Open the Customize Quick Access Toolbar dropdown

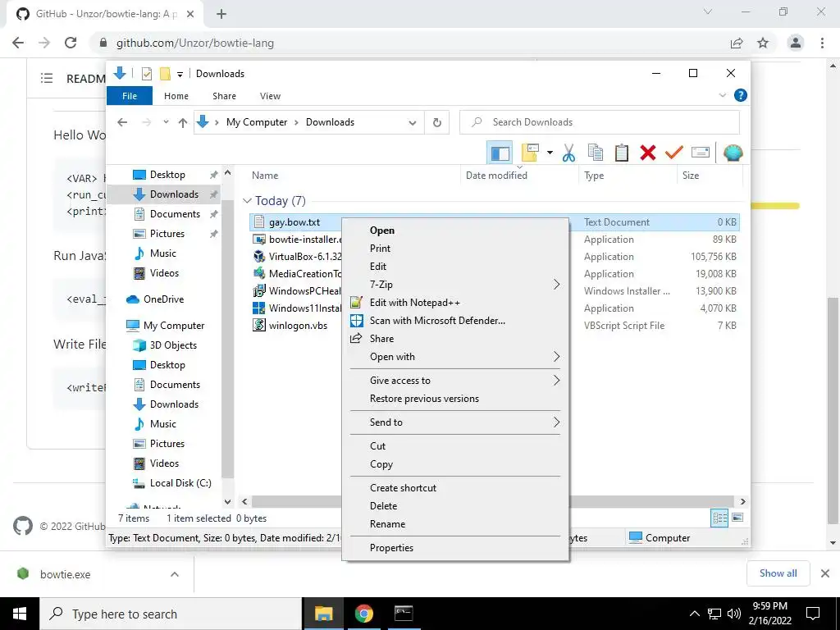(180, 74)
